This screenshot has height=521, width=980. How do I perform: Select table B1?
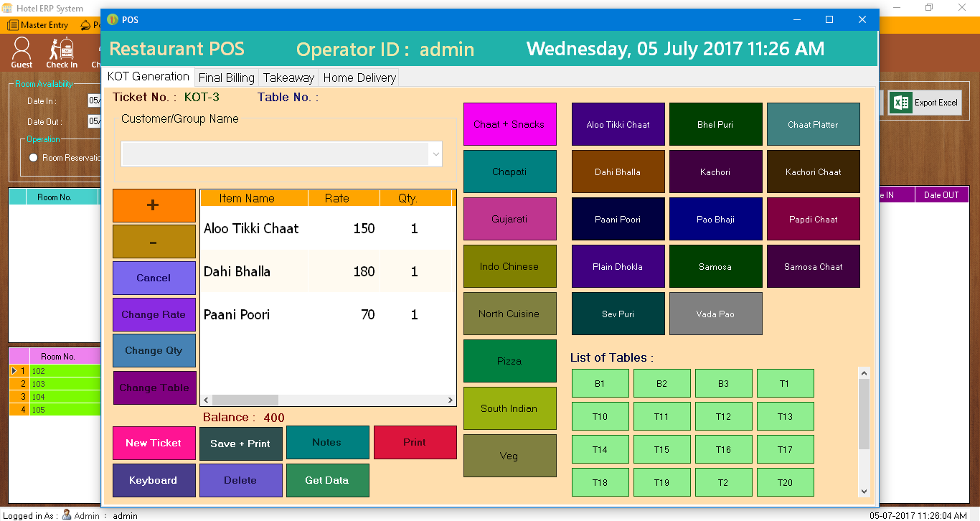[x=600, y=383]
